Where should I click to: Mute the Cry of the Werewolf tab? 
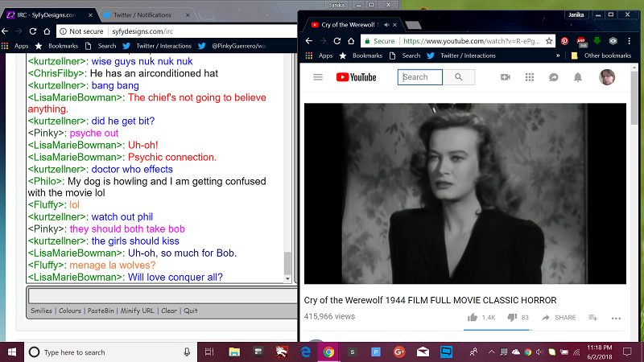pyautogui.click(x=386, y=25)
